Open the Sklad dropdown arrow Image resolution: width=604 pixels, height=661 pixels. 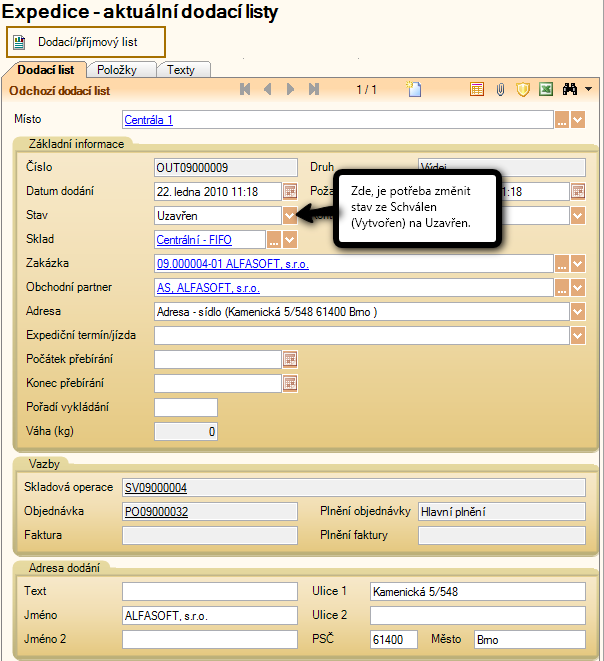tap(290, 239)
